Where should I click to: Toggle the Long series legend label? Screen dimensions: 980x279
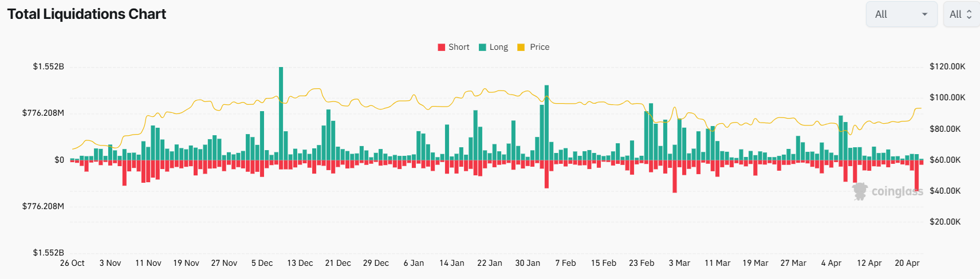[x=498, y=48]
